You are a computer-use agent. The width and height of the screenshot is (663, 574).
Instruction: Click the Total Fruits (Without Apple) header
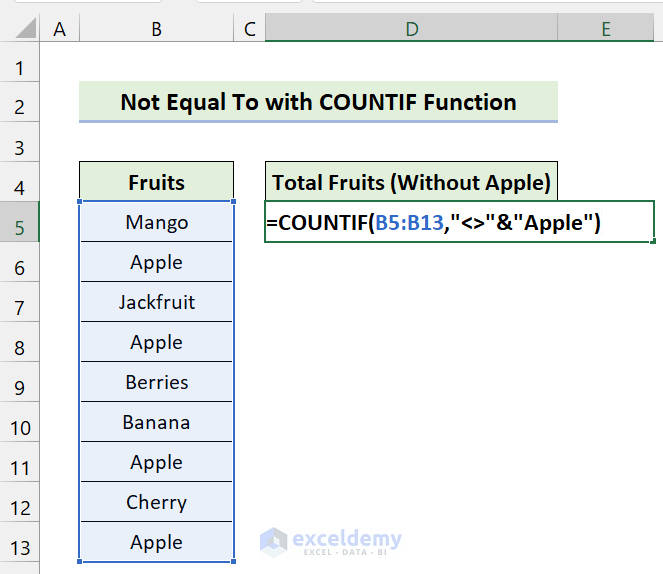pos(411,182)
